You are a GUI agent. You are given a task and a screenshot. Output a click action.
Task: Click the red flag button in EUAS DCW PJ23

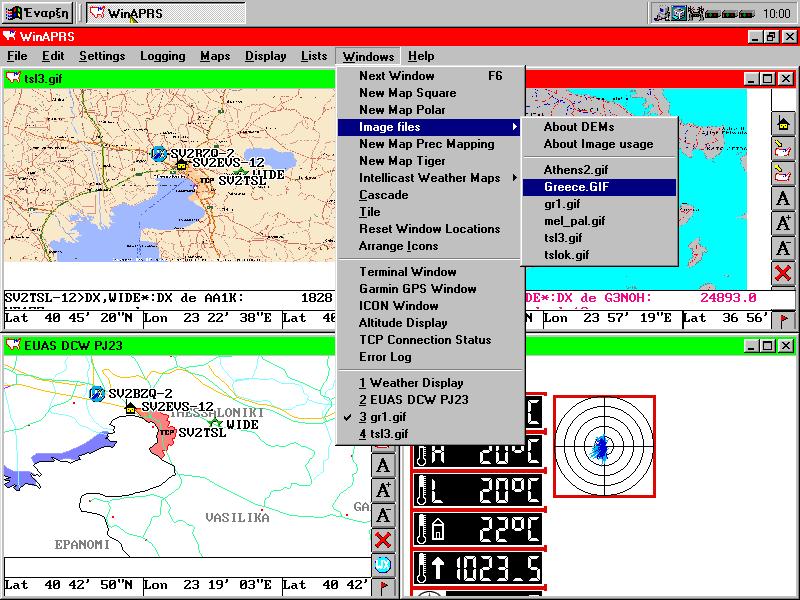coord(384,587)
